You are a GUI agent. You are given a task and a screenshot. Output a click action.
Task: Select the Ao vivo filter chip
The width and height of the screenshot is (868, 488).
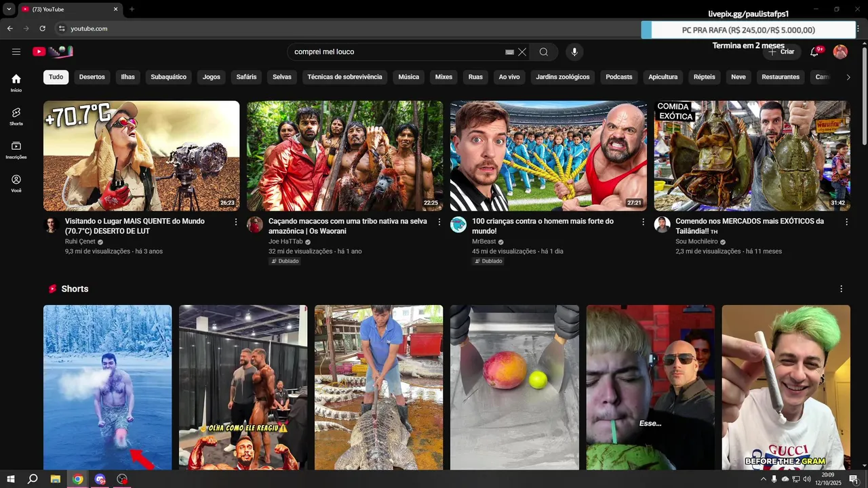tap(509, 77)
